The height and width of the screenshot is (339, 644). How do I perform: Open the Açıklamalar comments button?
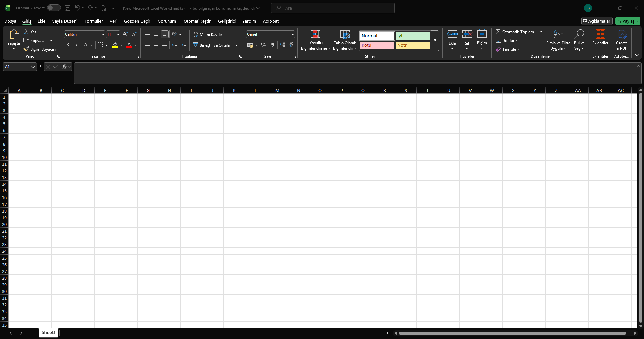(597, 21)
